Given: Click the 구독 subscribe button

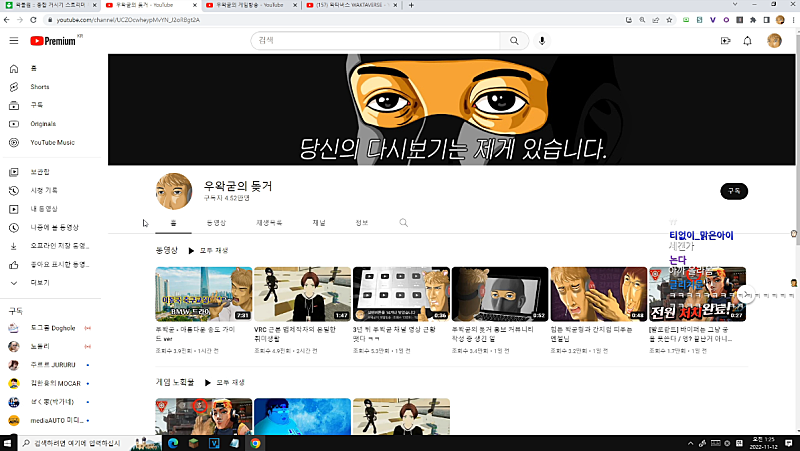Looking at the screenshot, I should click(734, 190).
